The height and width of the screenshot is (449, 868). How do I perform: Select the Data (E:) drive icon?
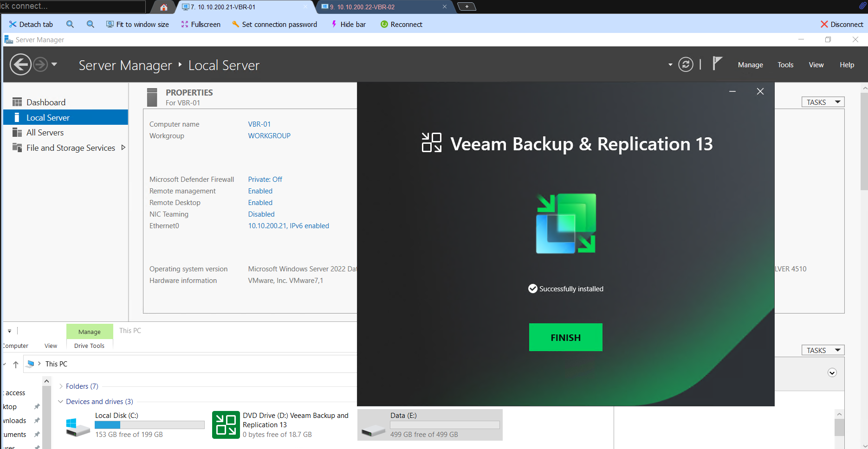point(373,430)
